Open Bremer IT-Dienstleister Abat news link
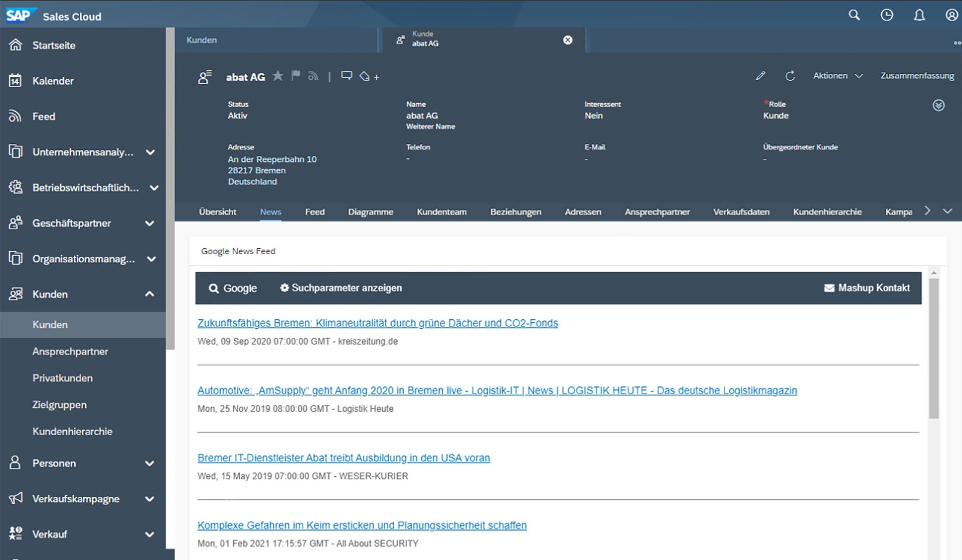 point(344,458)
